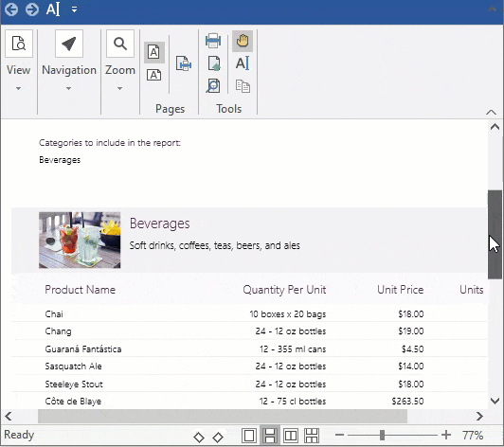Image resolution: width=504 pixels, height=447 pixels.
Task: Expand the Navigation dropdown
Action: (69, 88)
